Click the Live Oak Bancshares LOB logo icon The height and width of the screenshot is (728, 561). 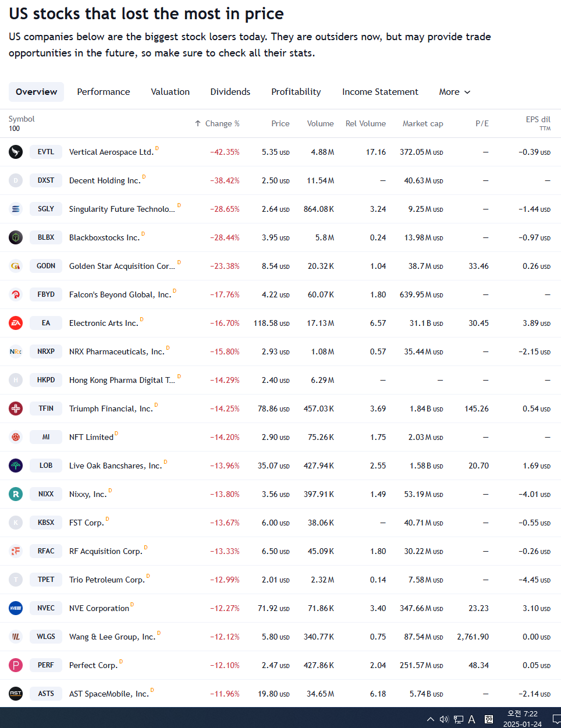click(x=16, y=466)
